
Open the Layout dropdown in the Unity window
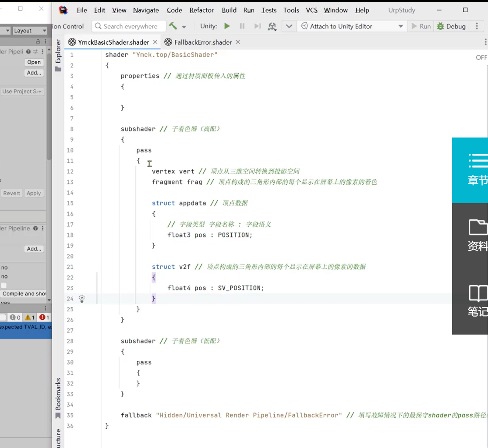[29, 31]
